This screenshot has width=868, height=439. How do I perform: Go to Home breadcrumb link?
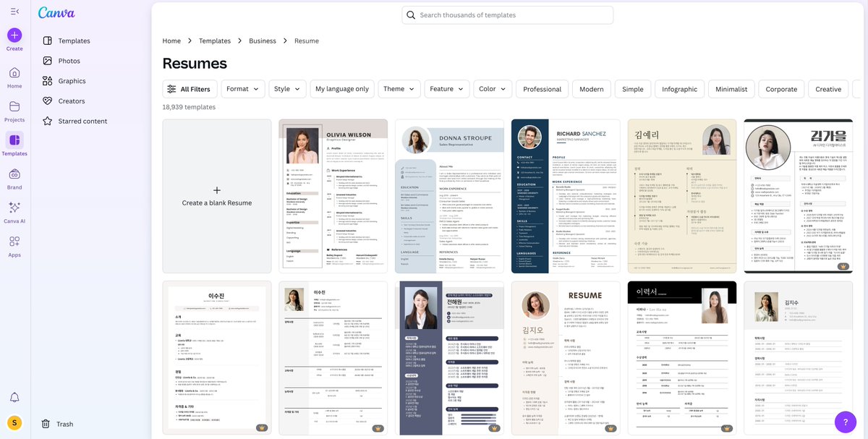tap(171, 41)
